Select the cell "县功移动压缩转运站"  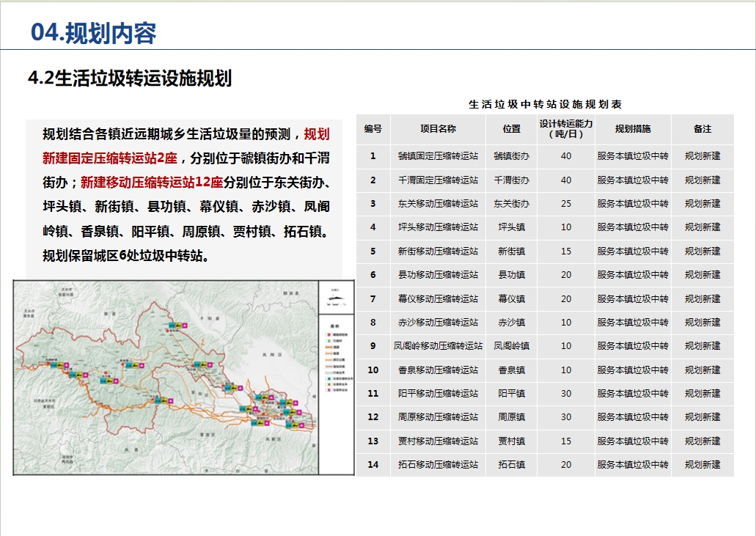click(438, 275)
